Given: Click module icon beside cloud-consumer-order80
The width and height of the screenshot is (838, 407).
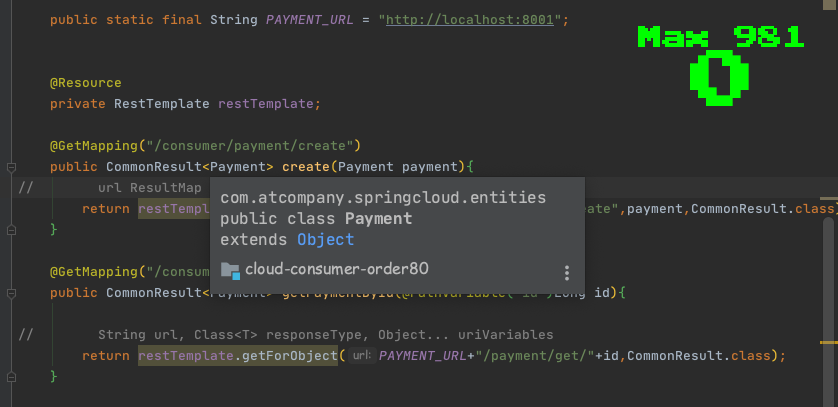Looking at the screenshot, I should (x=230, y=270).
